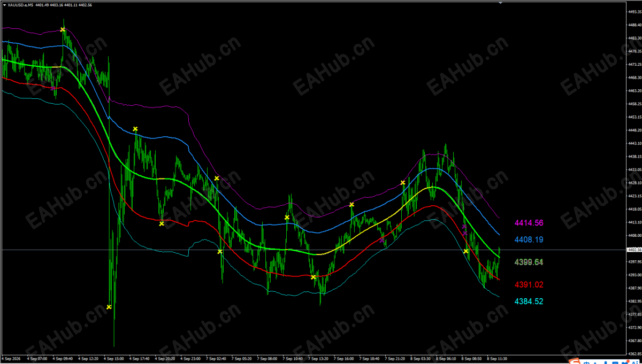Click the 7 Sep 08:00 time label

[x=268, y=359]
